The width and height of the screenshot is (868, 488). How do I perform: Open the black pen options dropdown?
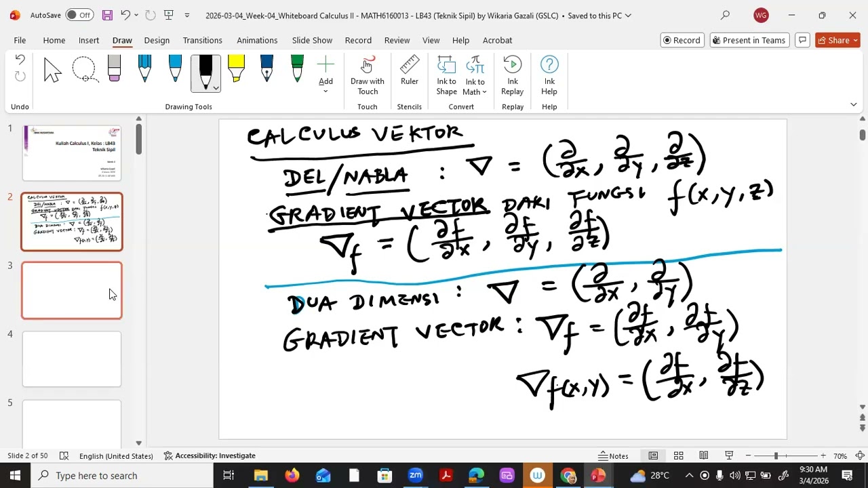coord(216,88)
